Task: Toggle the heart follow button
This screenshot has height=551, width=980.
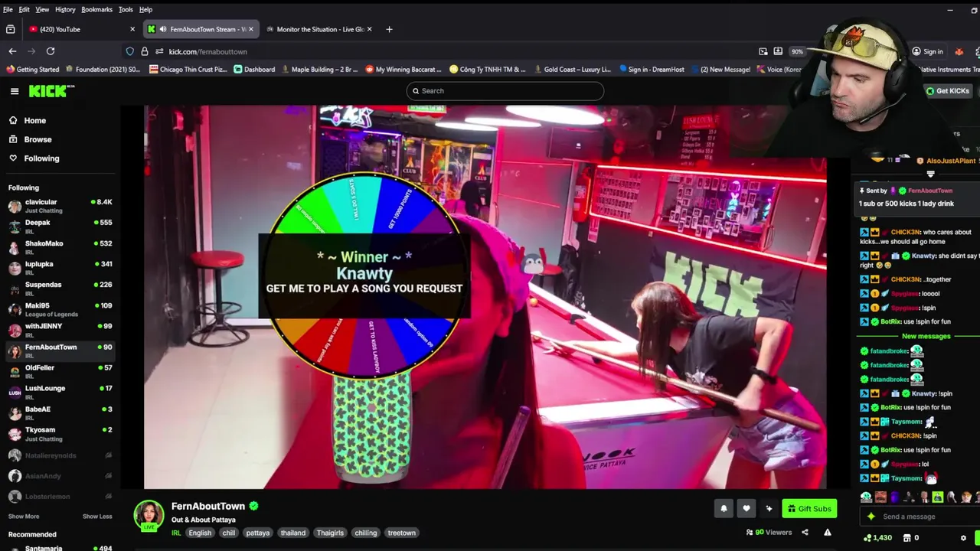Action: click(746, 509)
